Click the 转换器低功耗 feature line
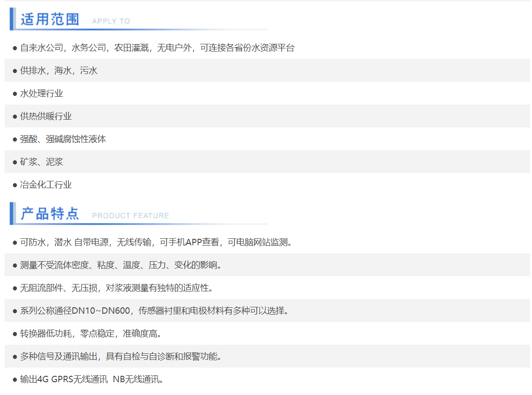The width and height of the screenshot is (532, 395). (x=91, y=334)
